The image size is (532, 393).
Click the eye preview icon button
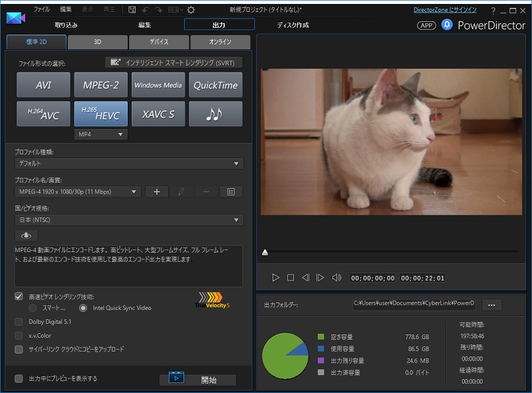pyautogui.click(x=27, y=235)
